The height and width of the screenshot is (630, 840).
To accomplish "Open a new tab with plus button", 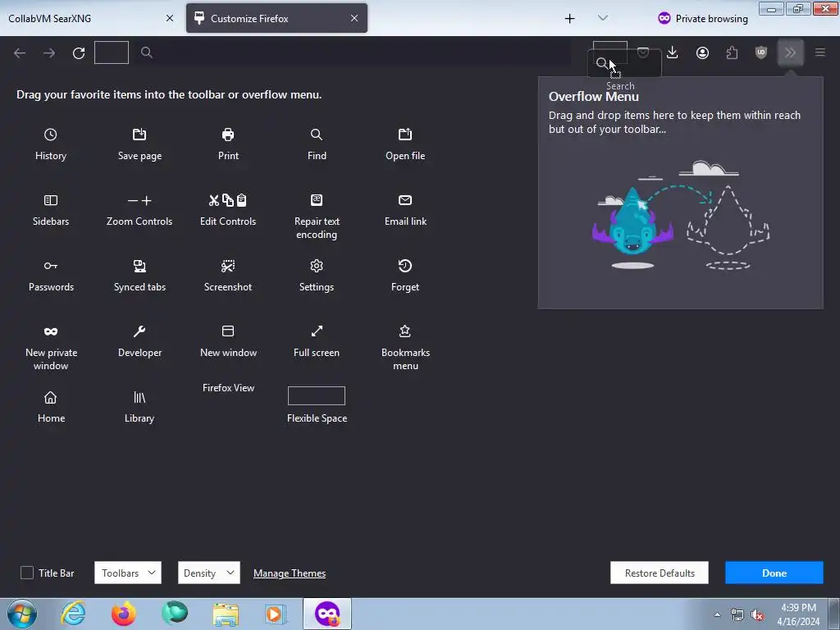I will pos(569,18).
